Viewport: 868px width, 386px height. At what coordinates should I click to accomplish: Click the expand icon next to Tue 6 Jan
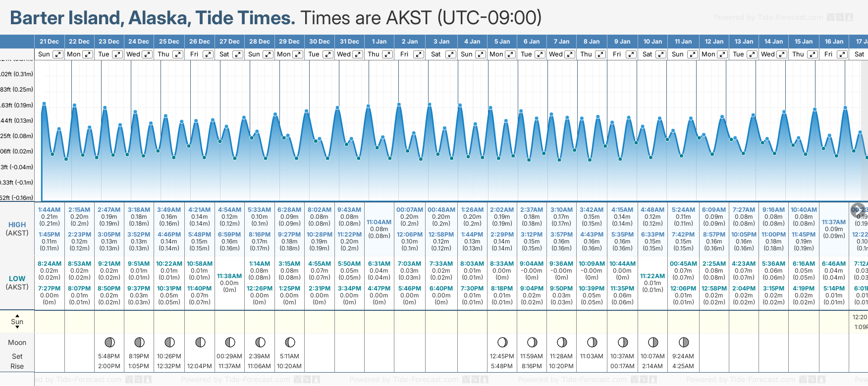tap(540, 54)
